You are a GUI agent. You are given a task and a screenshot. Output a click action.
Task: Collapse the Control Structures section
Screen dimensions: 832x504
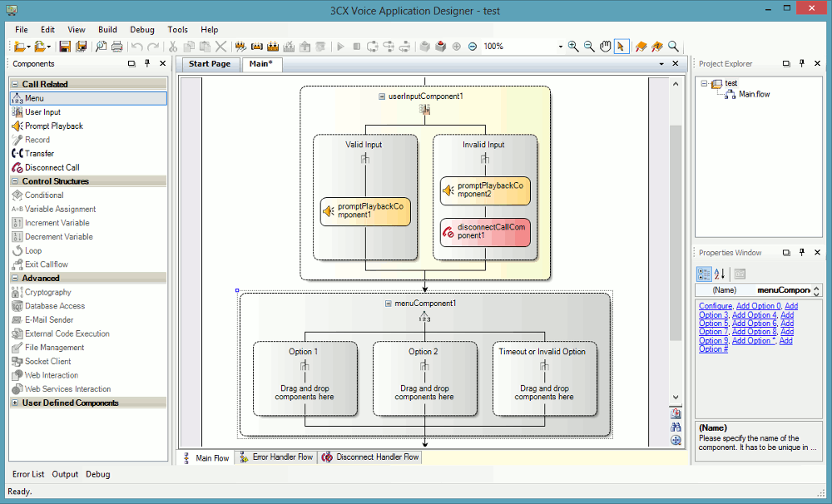(15, 181)
